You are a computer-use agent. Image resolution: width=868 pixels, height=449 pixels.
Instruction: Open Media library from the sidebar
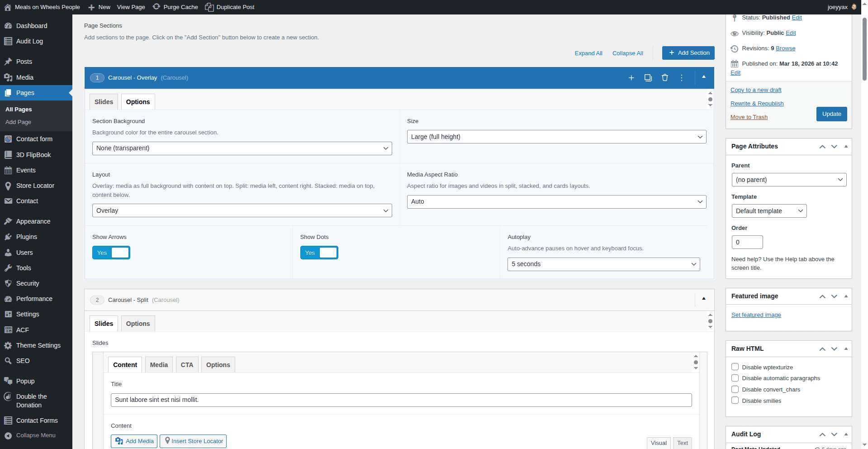[x=25, y=77]
